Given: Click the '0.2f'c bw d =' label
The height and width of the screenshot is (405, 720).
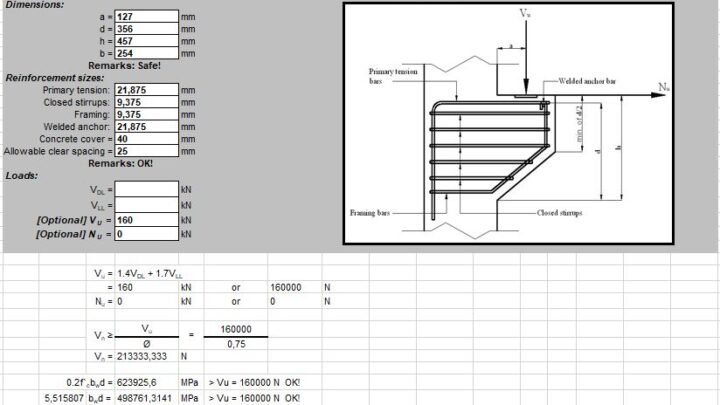Looking at the screenshot, I should tap(89, 382).
